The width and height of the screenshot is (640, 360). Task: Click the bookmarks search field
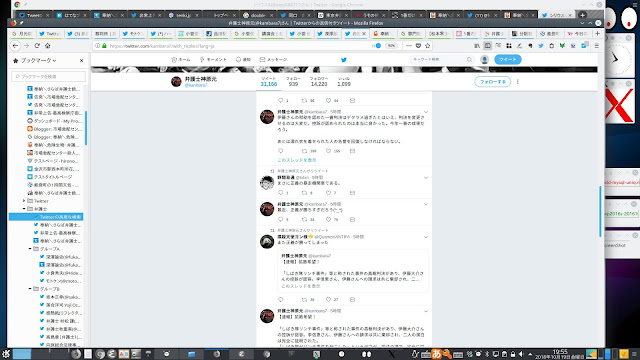click(49, 76)
